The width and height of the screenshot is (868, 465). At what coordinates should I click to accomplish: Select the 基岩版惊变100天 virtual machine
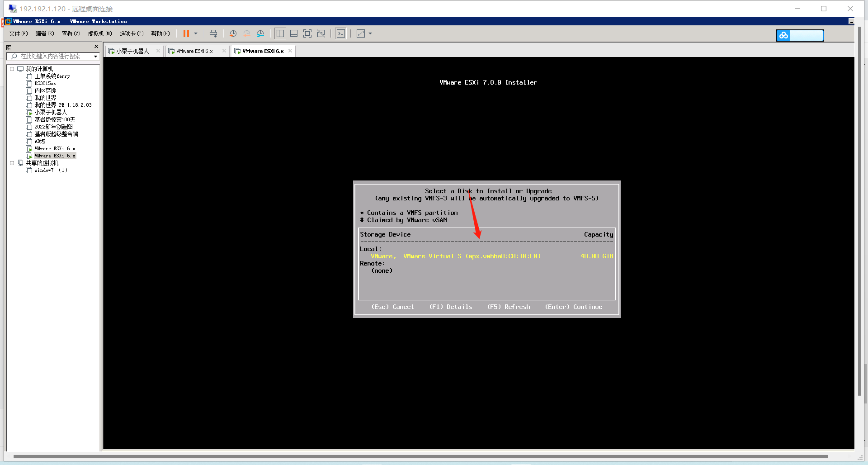coord(55,120)
